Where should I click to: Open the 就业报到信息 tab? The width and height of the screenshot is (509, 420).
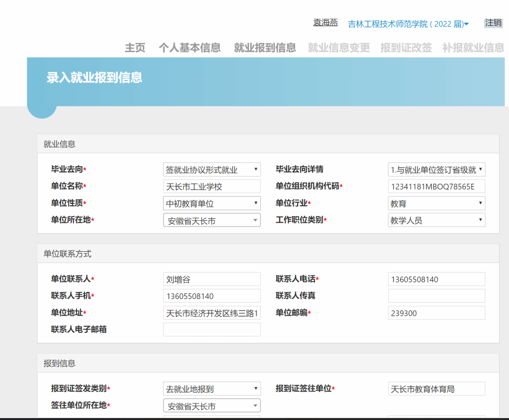click(x=265, y=48)
